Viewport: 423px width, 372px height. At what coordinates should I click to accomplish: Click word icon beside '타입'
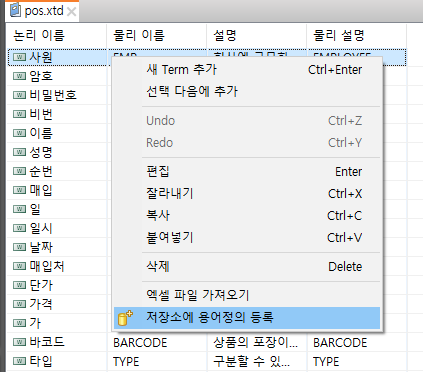[19, 361]
